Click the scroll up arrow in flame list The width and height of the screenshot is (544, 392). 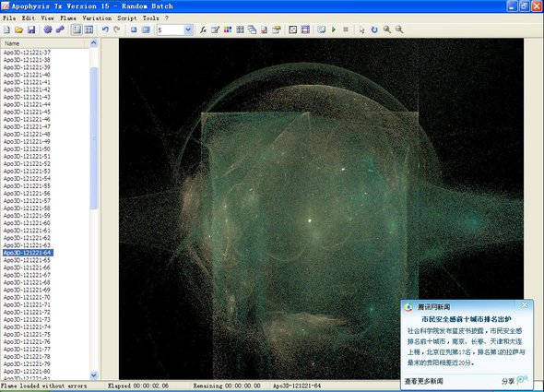[x=94, y=43]
